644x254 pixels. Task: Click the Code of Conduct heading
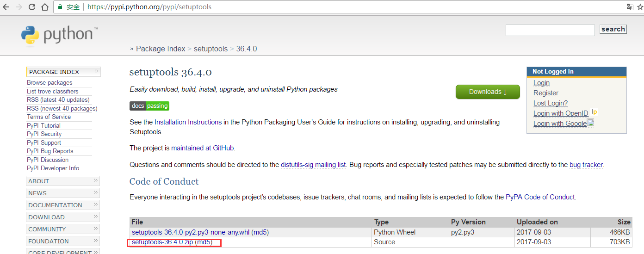pyautogui.click(x=164, y=181)
